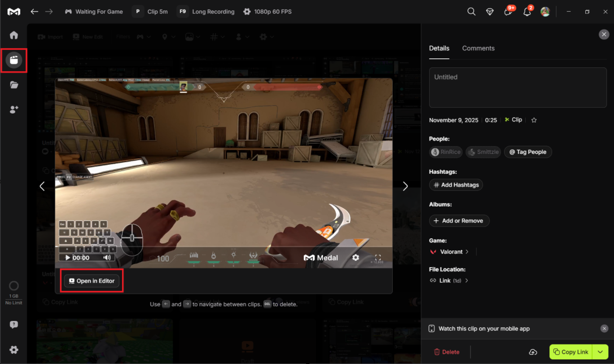Image resolution: width=614 pixels, height=364 pixels.
Task: Show the previous clip with the left arrow
Action: 42,186
